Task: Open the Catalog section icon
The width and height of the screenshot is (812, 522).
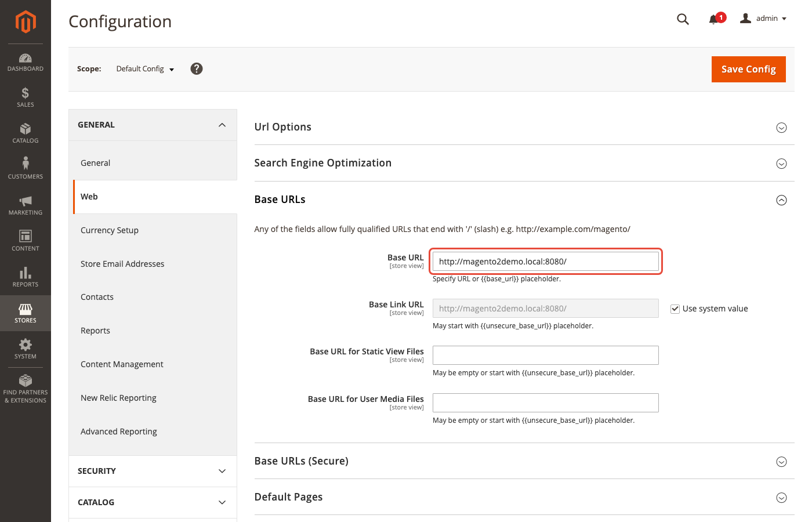Action: coord(25,135)
